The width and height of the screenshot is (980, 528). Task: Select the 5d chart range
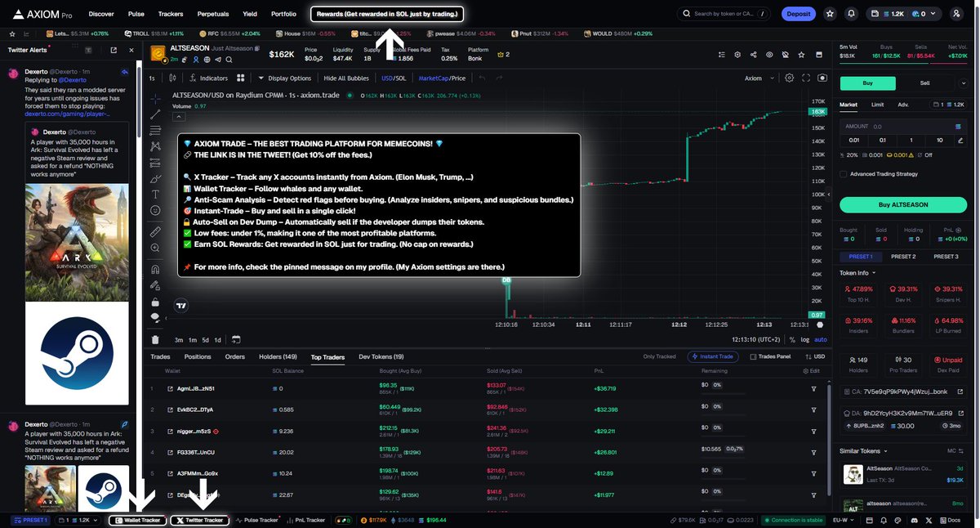click(x=206, y=340)
